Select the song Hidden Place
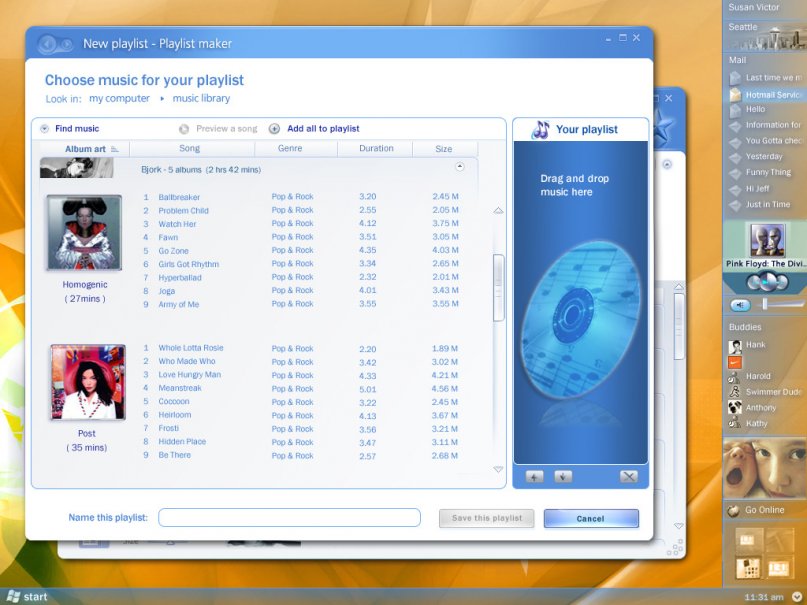 tap(182, 441)
